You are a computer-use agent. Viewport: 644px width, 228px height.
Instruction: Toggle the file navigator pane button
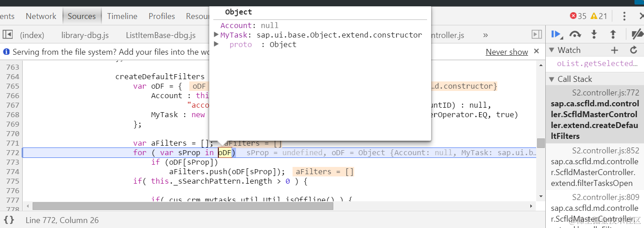[7, 34]
